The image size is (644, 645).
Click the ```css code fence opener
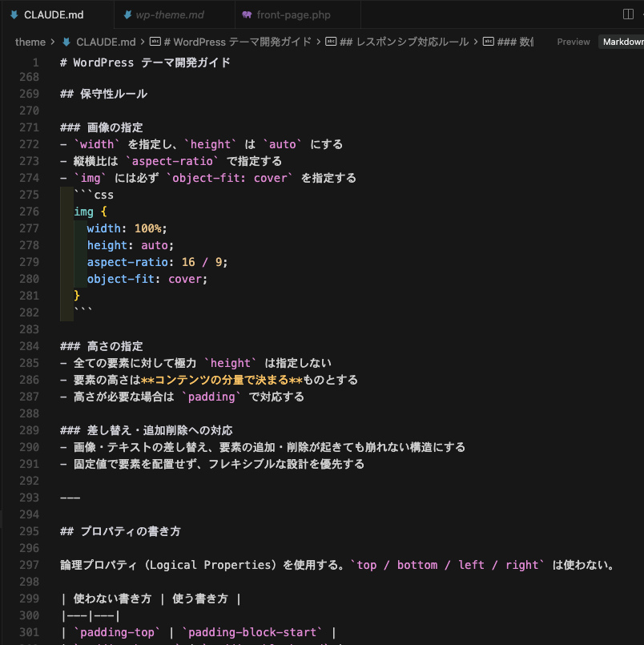pos(94,195)
